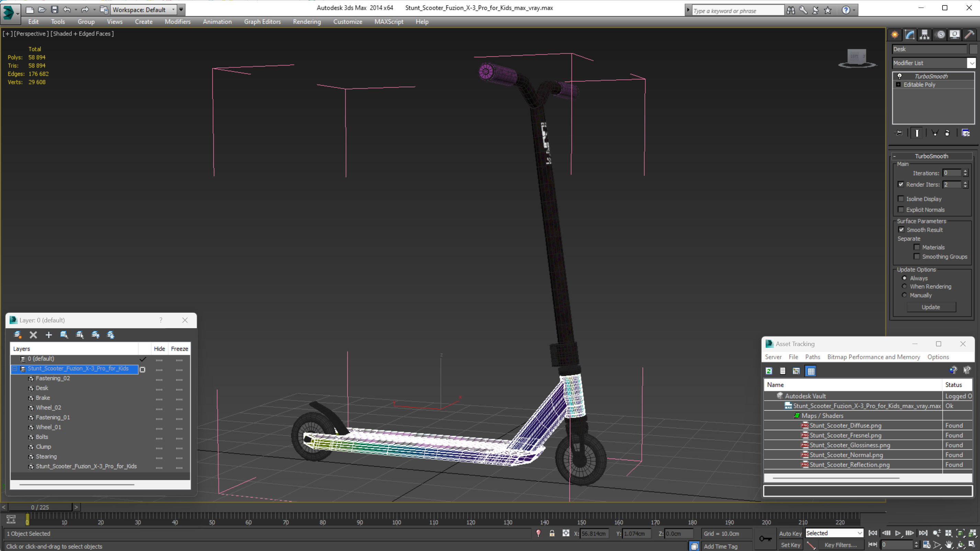Click the Undo arrow icon
This screenshot has height=551, width=980.
click(x=67, y=10)
